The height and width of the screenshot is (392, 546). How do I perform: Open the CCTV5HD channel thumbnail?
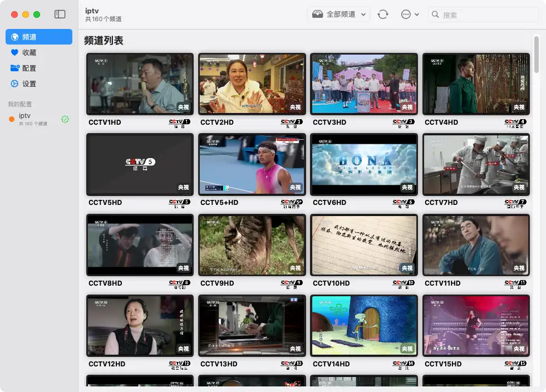coord(140,164)
